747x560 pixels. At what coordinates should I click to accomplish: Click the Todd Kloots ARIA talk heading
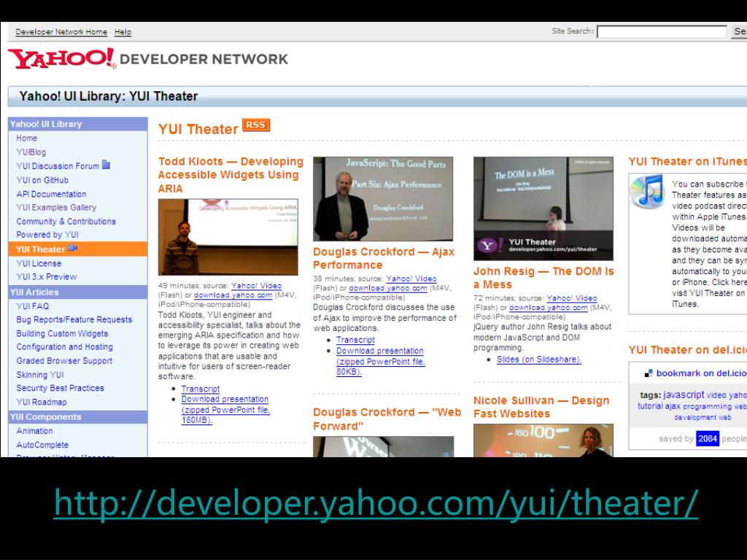point(231,175)
